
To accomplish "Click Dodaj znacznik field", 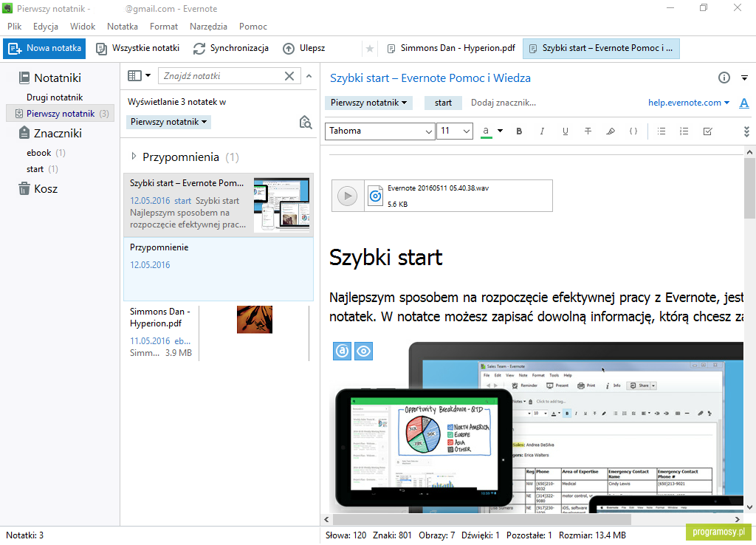I will click(x=504, y=103).
